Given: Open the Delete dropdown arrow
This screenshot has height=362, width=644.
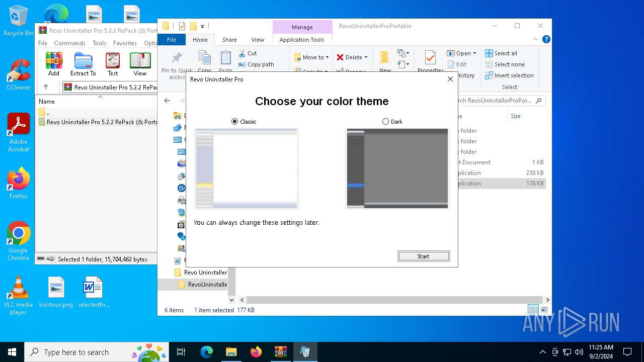Looking at the screenshot, I should pos(366,57).
